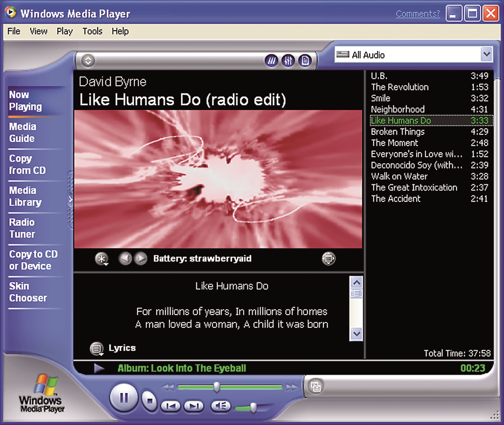Click the Comments? link
The height and width of the screenshot is (425, 504).
(418, 14)
